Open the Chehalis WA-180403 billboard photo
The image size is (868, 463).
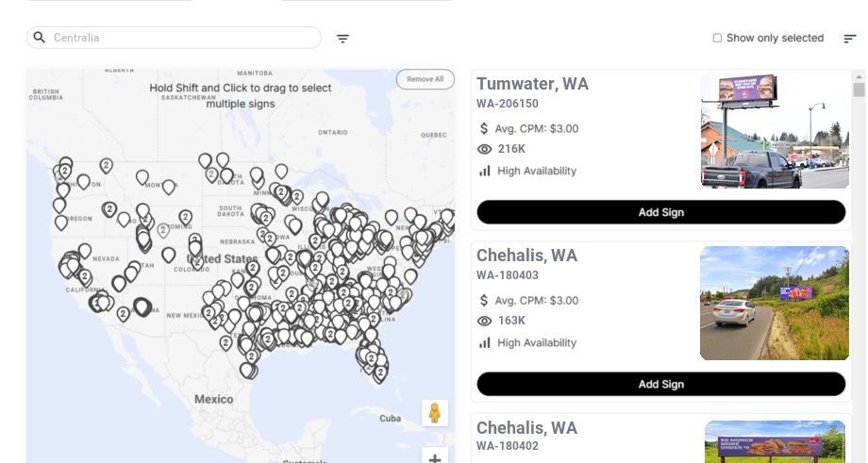coord(775,304)
